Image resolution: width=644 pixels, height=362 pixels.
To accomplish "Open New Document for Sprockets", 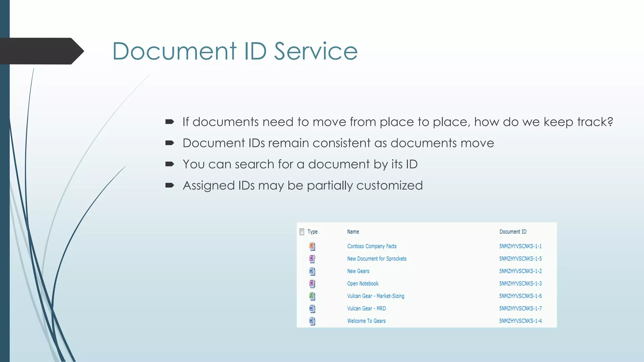I will pyautogui.click(x=377, y=259).
